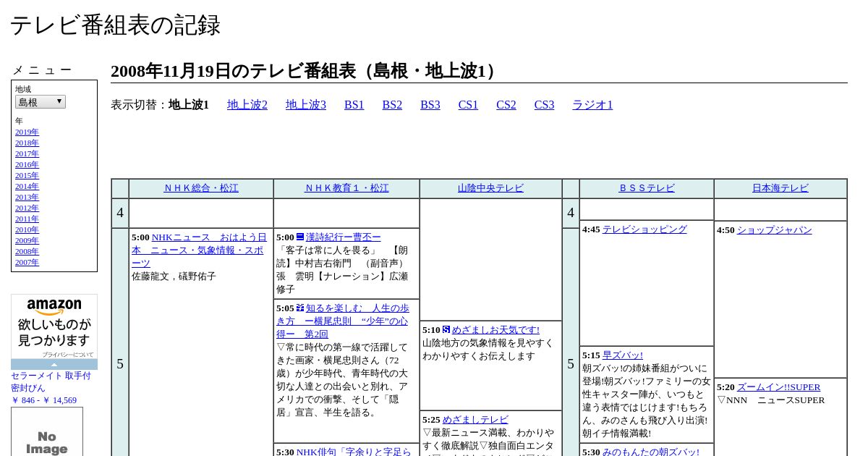
Task: Choose the 2008年 year link
Action: click(27, 251)
